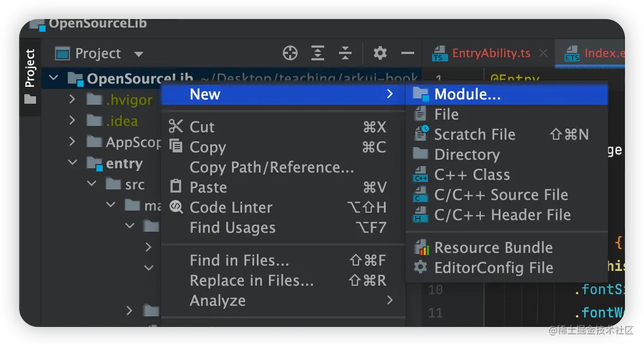The height and width of the screenshot is (346, 644).
Task: Choose Copy from the context menu
Action: click(x=283, y=147)
